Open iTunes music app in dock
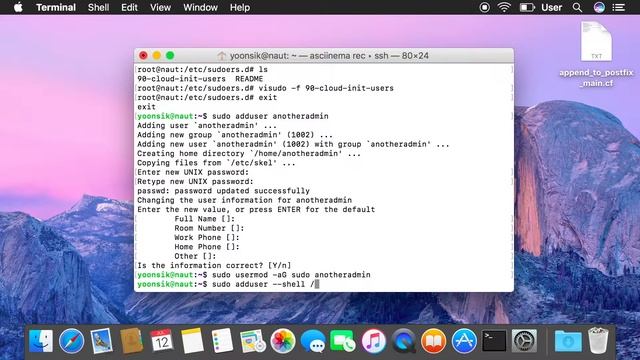640x360 pixels. click(373, 340)
